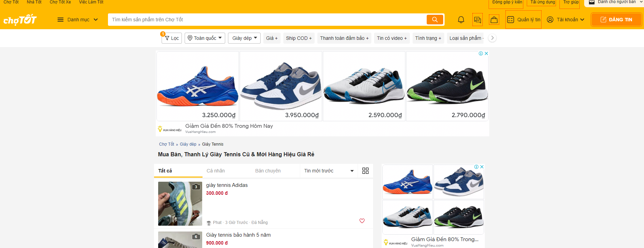Image resolution: width=644 pixels, height=248 pixels.
Task: Expand the Danh mục dropdown chevron
Action: (x=96, y=20)
